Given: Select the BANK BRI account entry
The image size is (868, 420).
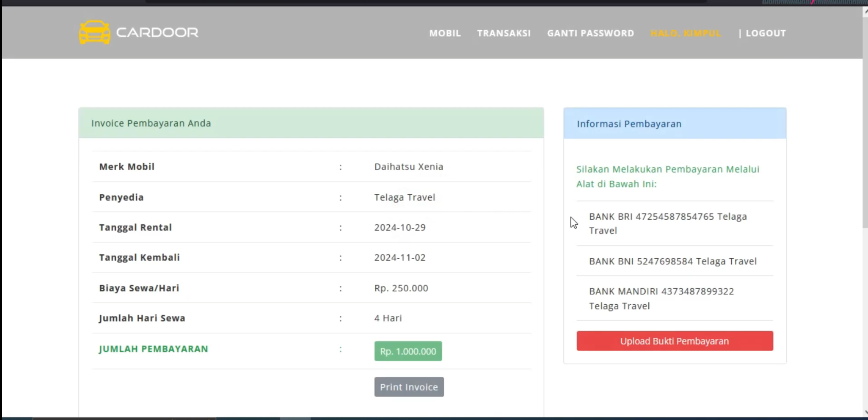Looking at the screenshot, I should click(x=675, y=223).
